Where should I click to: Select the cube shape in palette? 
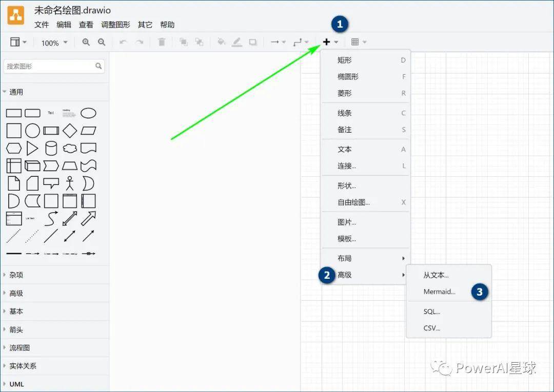tap(32, 166)
